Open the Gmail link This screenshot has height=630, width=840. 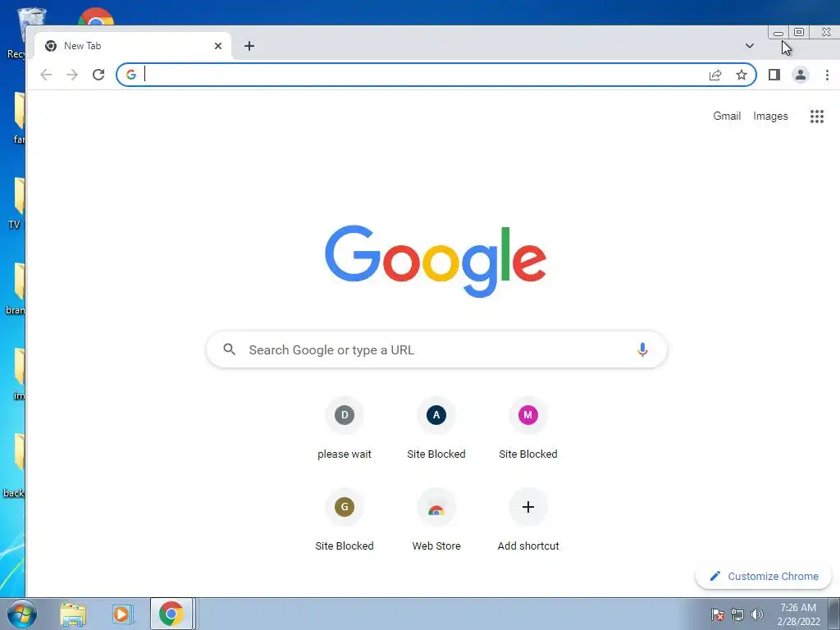727,116
